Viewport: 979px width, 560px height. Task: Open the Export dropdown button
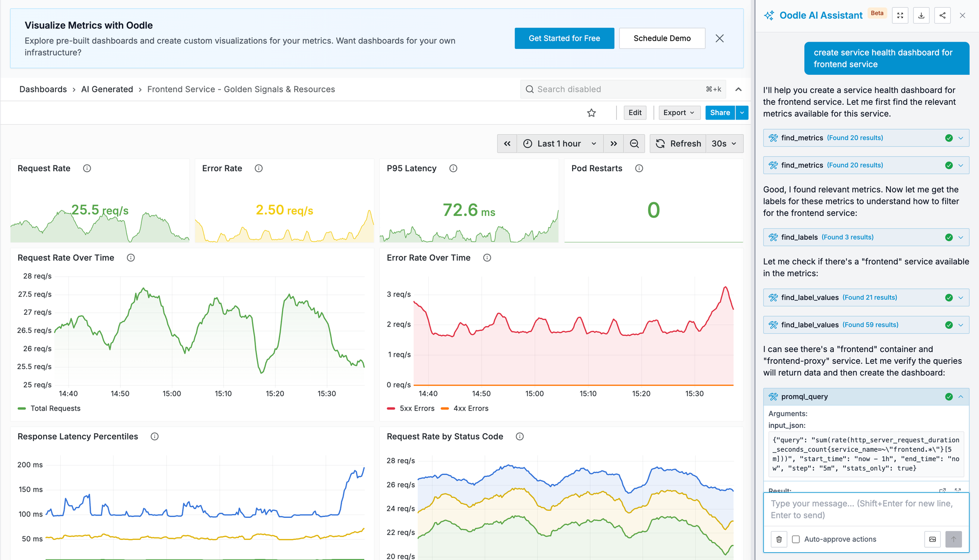(x=679, y=113)
